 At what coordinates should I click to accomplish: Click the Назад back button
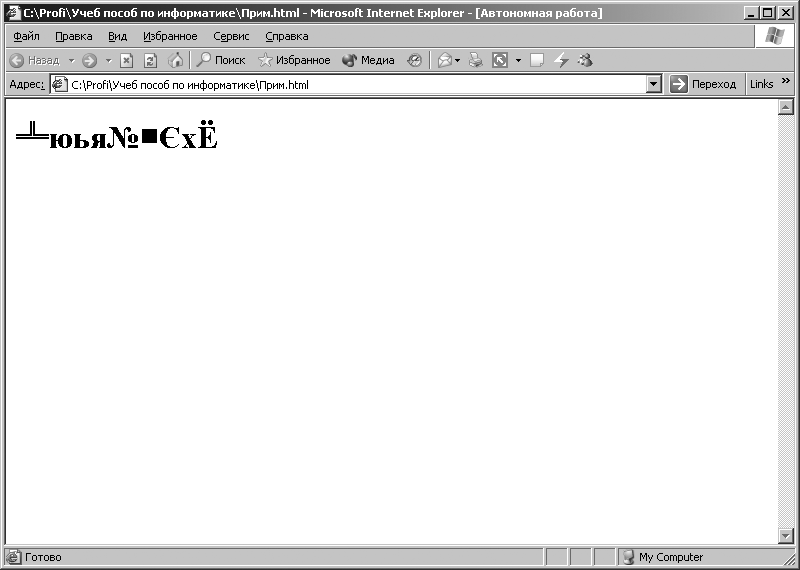35,61
